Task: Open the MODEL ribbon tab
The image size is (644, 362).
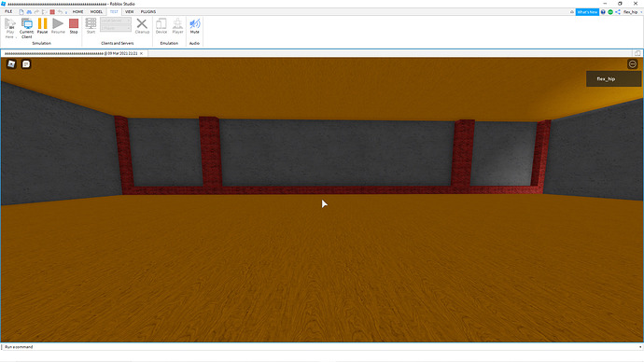Action: click(x=96, y=12)
